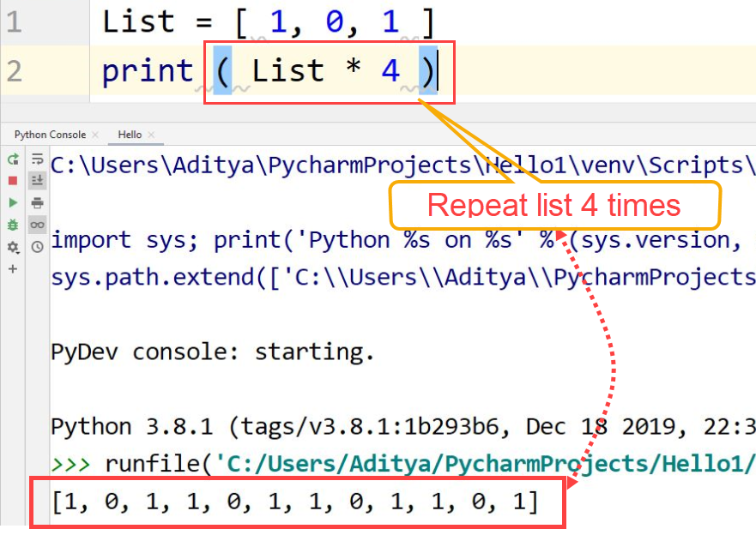The image size is (756, 547).
Task: Click the asterisk operator on line 2
Action: [x=354, y=66]
